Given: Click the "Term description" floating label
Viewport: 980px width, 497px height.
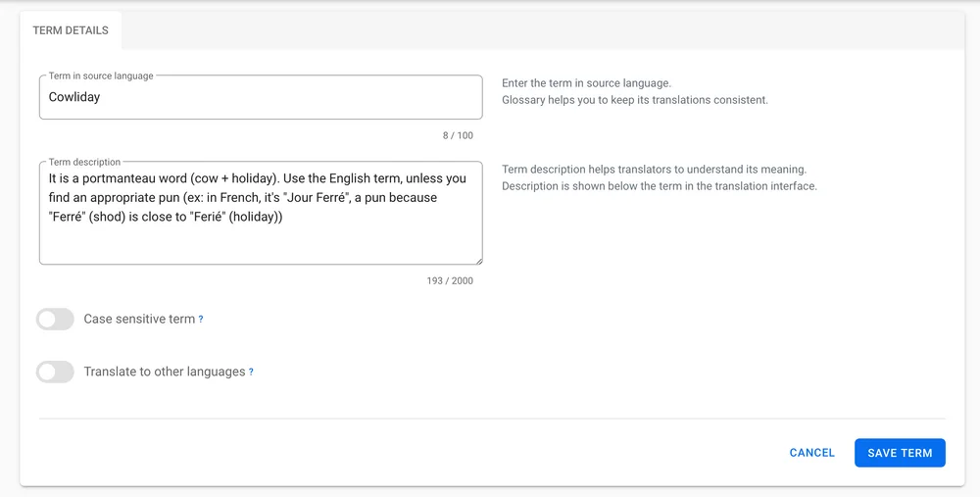Looking at the screenshot, I should tap(84, 162).
